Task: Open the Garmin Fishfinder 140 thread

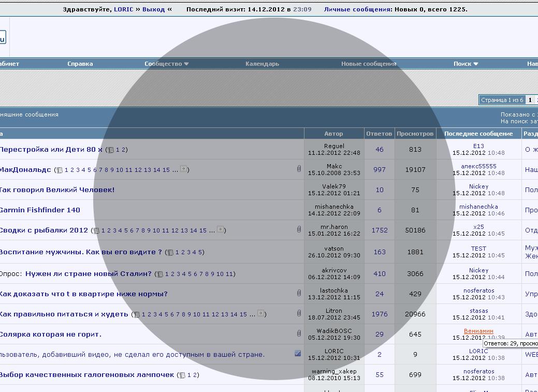Action: 39,210
